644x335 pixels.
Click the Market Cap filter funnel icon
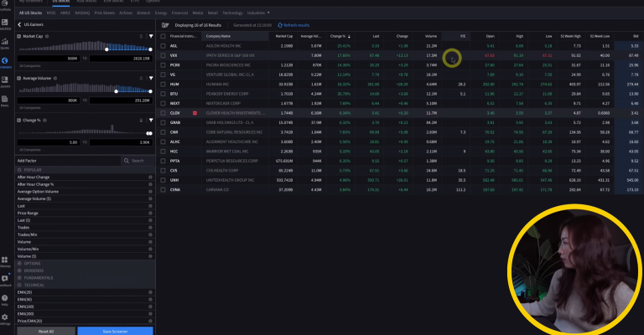coord(150,37)
